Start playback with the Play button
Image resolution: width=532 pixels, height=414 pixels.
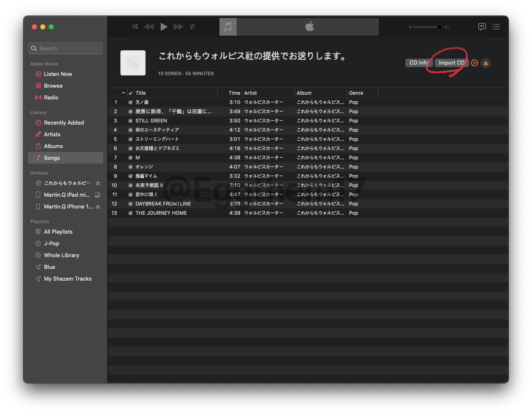click(x=164, y=26)
